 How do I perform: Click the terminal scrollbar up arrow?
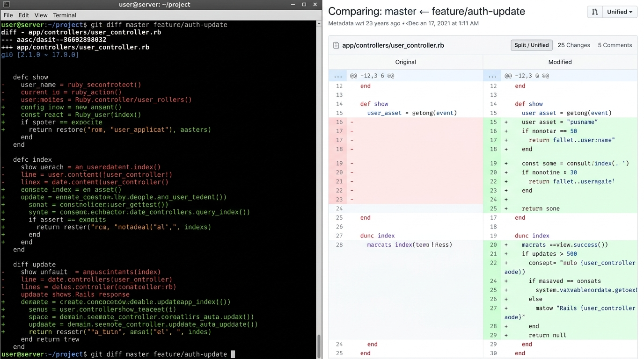319,24
